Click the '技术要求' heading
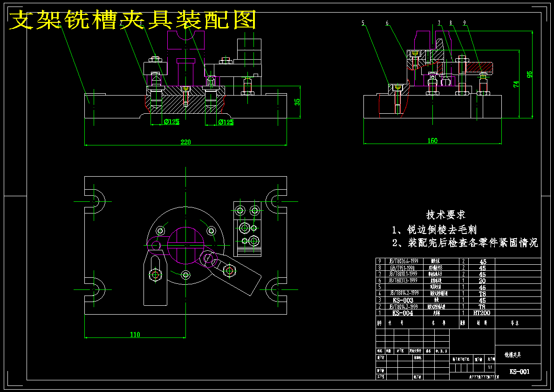Image resolution: width=554 pixels, height=392 pixels. click(446, 214)
